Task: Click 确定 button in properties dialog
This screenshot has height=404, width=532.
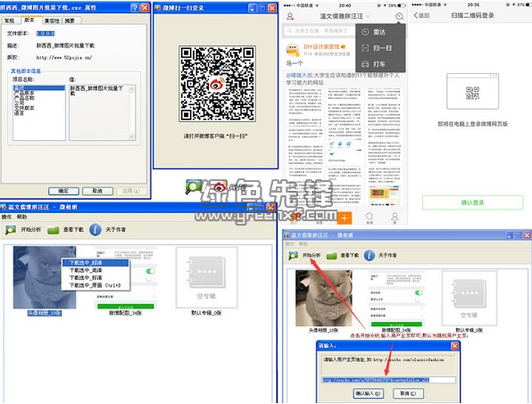Action: 63,191
